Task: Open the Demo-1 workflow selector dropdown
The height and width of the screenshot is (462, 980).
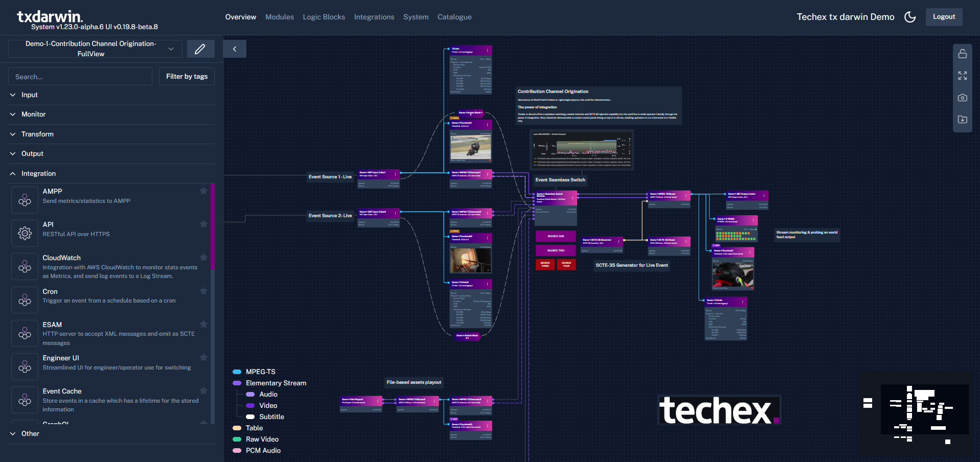Action: (x=95, y=49)
